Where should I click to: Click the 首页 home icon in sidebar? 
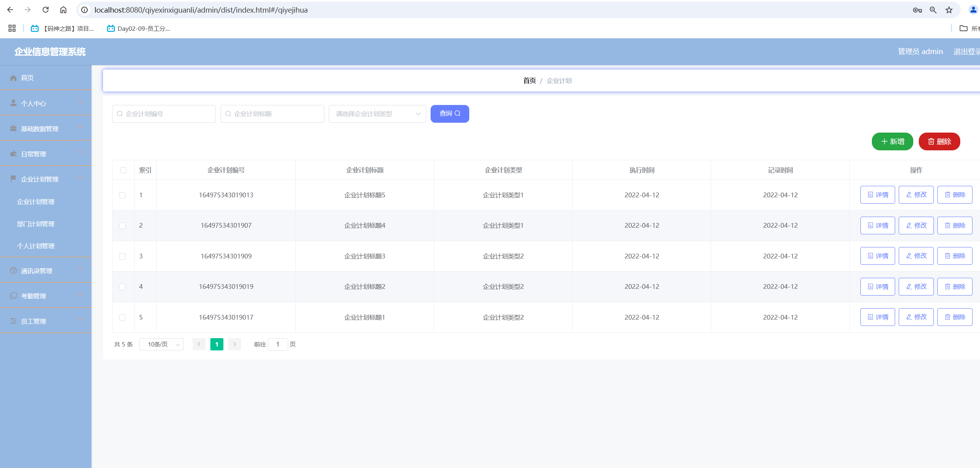pyautogui.click(x=13, y=78)
